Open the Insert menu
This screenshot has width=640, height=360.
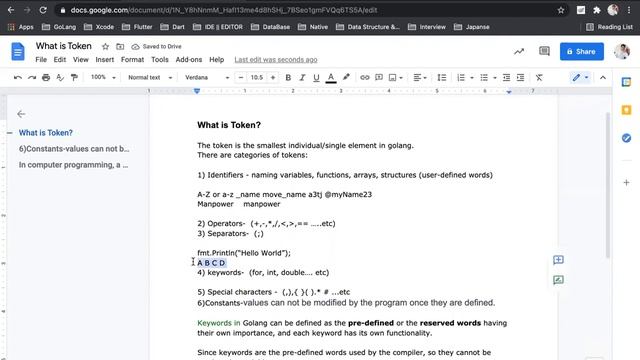point(104,60)
